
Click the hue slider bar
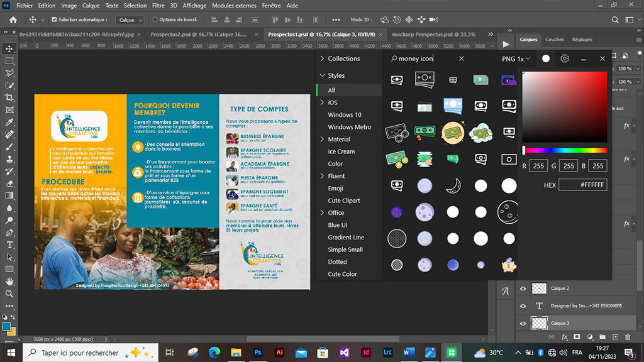pos(565,151)
